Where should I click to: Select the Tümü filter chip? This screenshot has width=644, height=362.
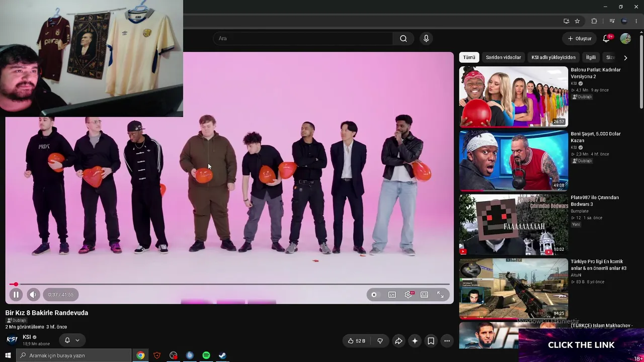(x=469, y=57)
